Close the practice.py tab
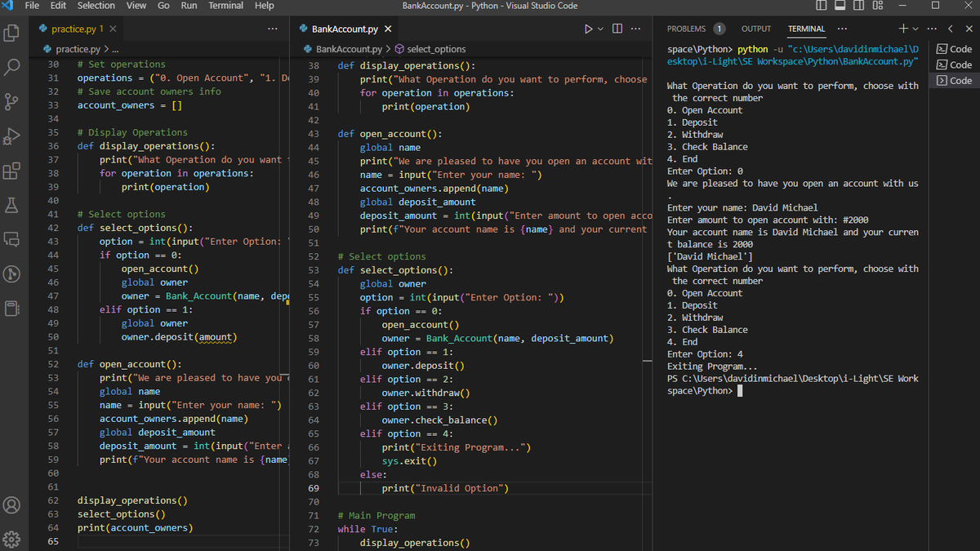 click(113, 29)
